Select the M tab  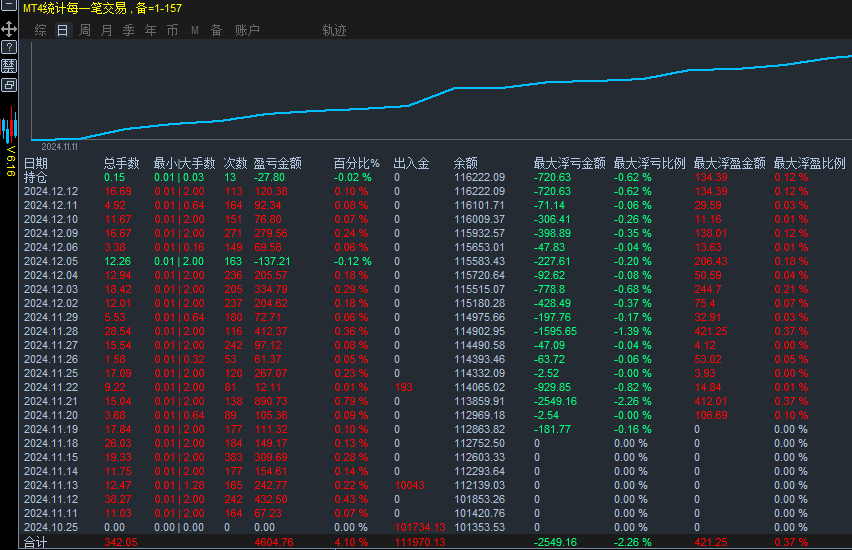click(195, 30)
